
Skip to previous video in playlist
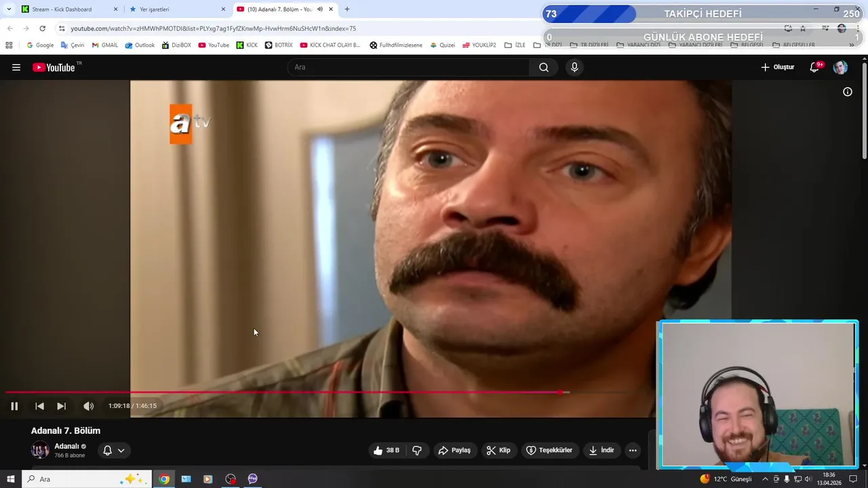click(39, 406)
